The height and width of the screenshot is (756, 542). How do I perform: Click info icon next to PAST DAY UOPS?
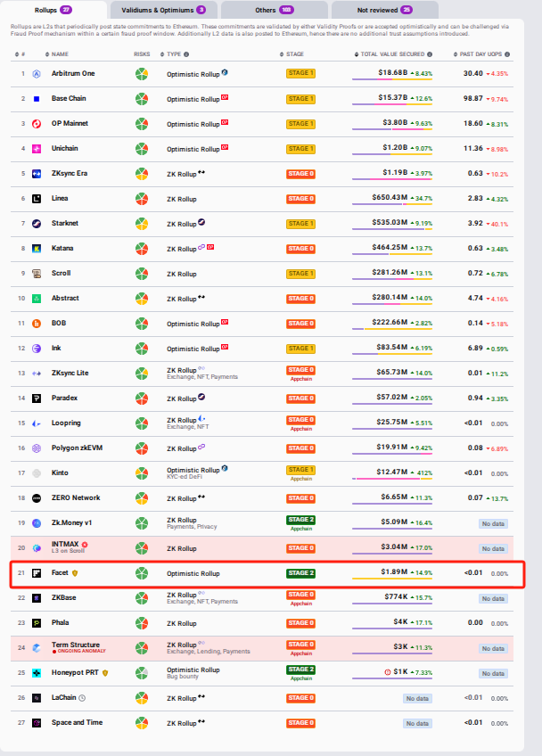(x=507, y=54)
